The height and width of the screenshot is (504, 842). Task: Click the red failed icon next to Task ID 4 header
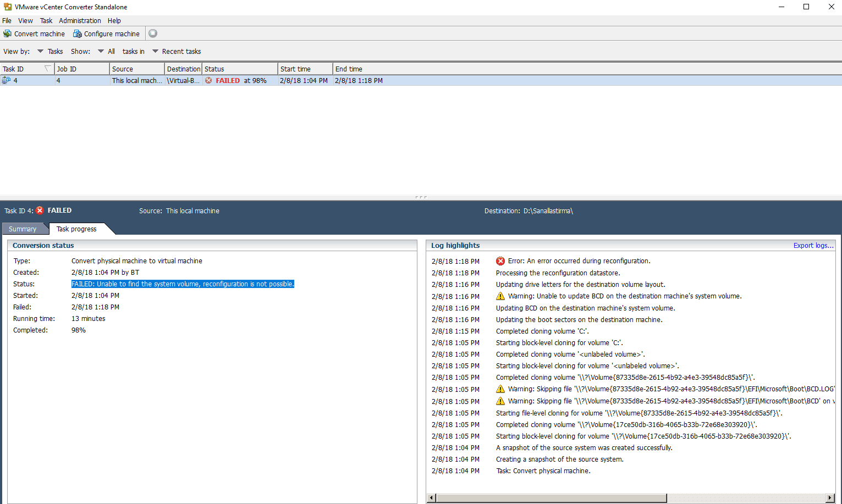click(x=40, y=211)
